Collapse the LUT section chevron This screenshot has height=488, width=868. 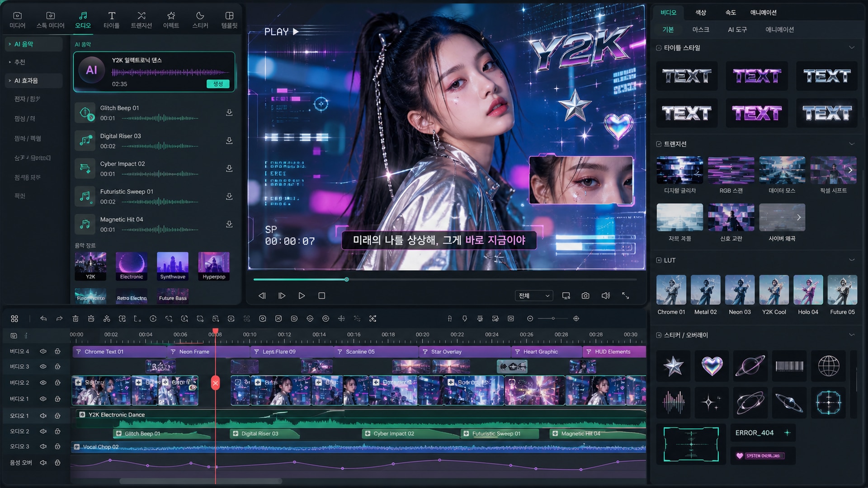(x=852, y=260)
